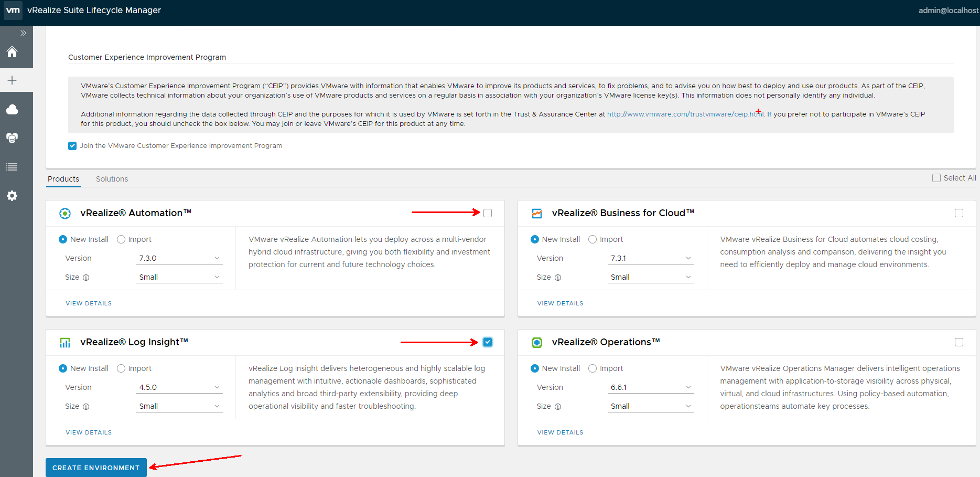Open the cloud Manage Environments sidebar icon
The width and height of the screenshot is (980, 477).
tap(12, 109)
